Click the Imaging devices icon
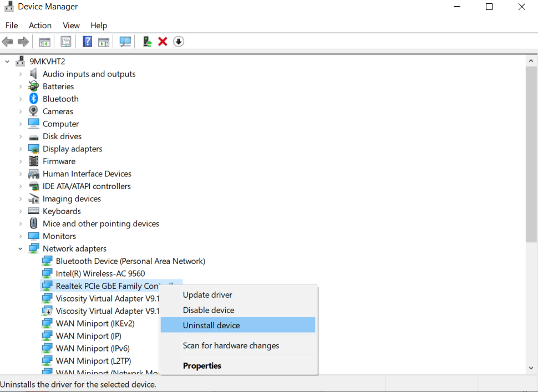538x392 pixels. tap(34, 198)
